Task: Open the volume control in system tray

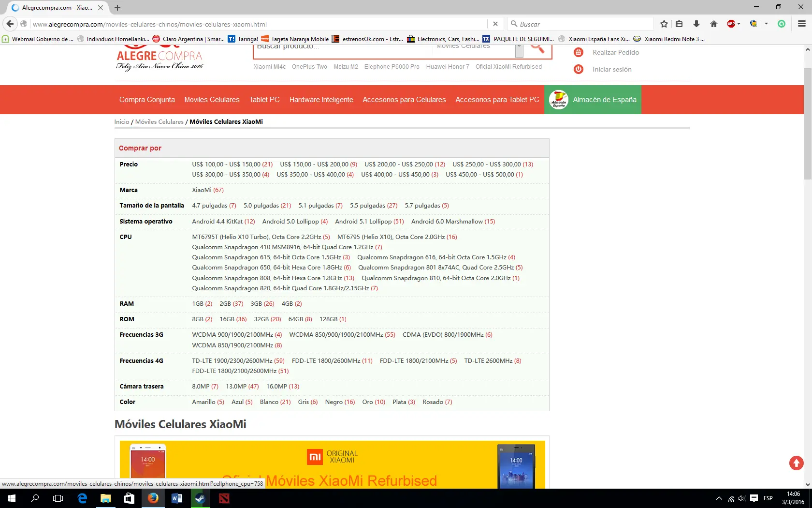Action: (x=742, y=498)
